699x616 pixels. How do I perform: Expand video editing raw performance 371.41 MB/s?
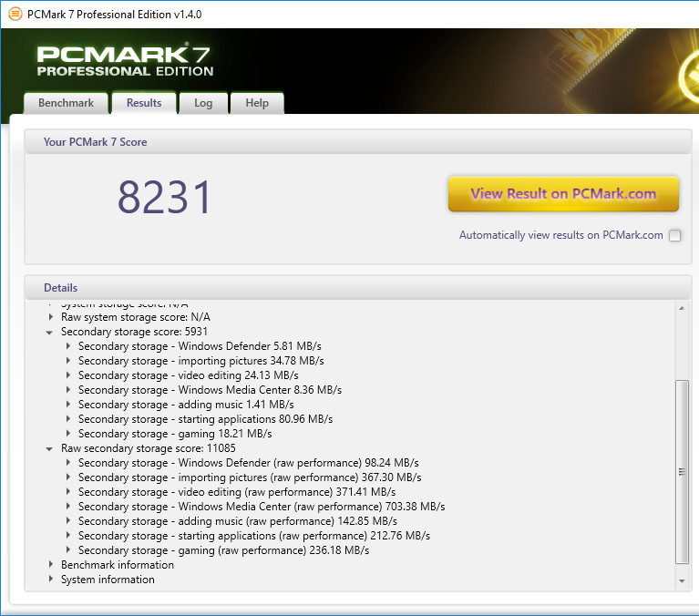pyautogui.click(x=68, y=492)
